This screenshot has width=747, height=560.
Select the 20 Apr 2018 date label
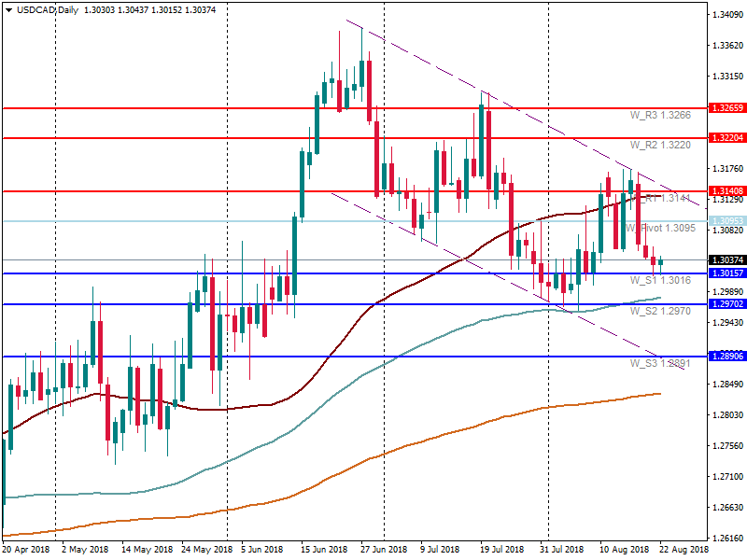26,551
